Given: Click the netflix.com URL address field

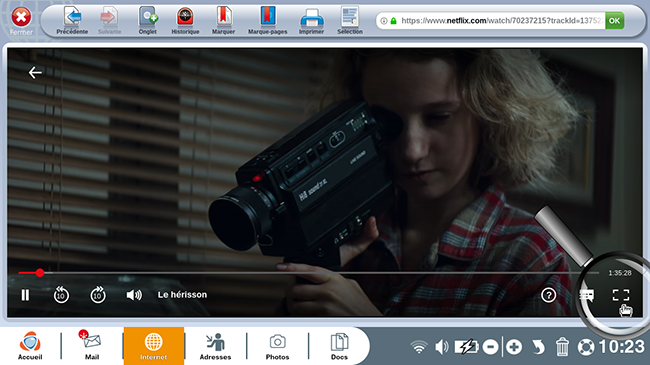Looking at the screenshot, I should click(491, 21).
